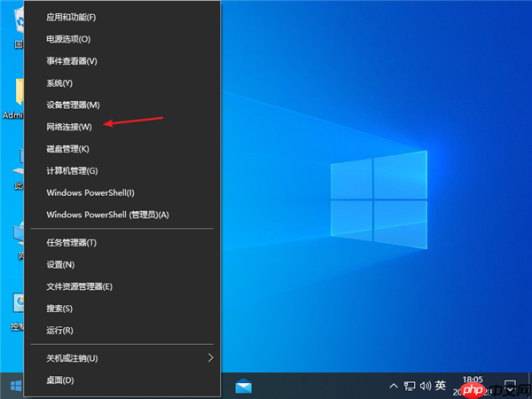Select 电源选项(O) menu entry

122,39
